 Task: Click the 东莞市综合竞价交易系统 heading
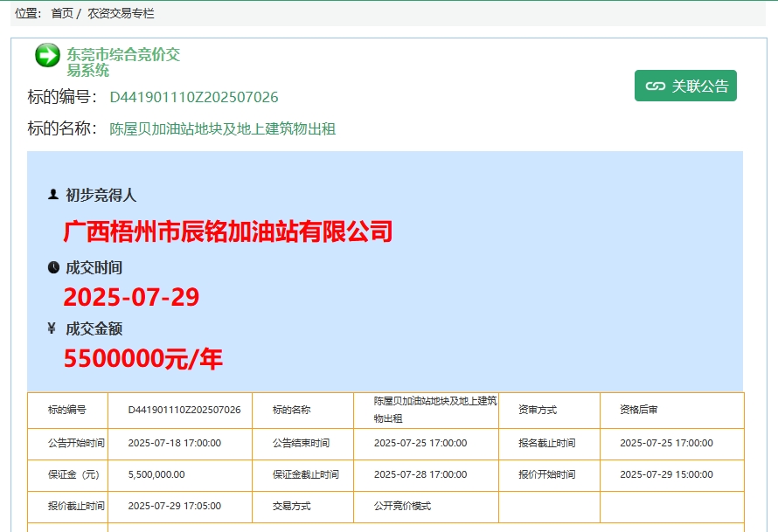(x=123, y=62)
